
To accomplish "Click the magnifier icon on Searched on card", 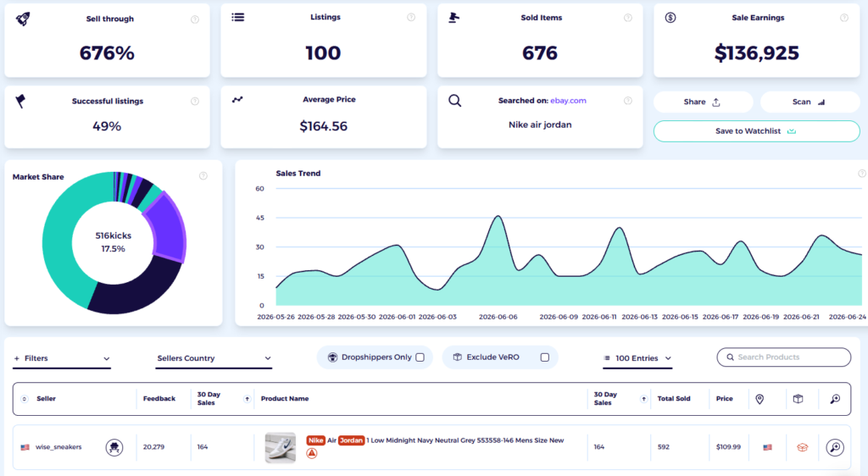I will [x=455, y=101].
